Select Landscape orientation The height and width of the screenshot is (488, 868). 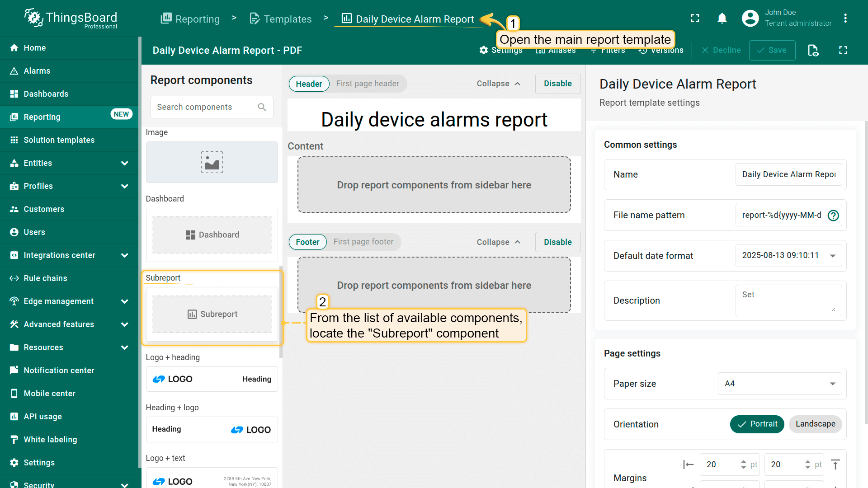(x=815, y=424)
